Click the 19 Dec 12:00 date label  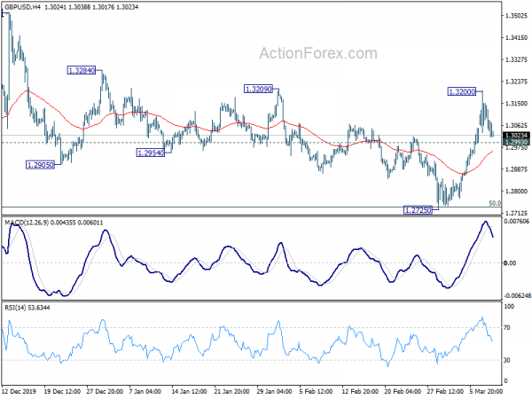[62, 391]
